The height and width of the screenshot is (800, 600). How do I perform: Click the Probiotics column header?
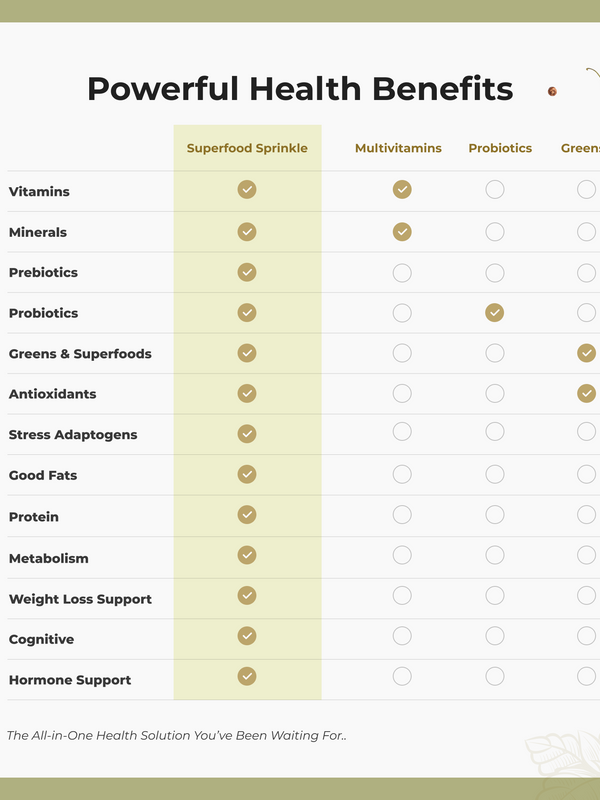click(x=500, y=148)
